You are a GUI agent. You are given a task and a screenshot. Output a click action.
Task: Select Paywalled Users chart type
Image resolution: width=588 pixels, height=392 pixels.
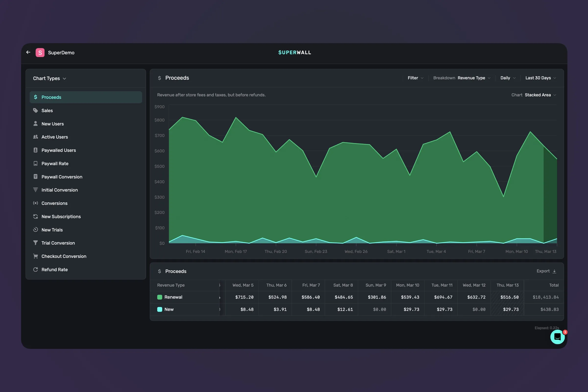[86, 150]
